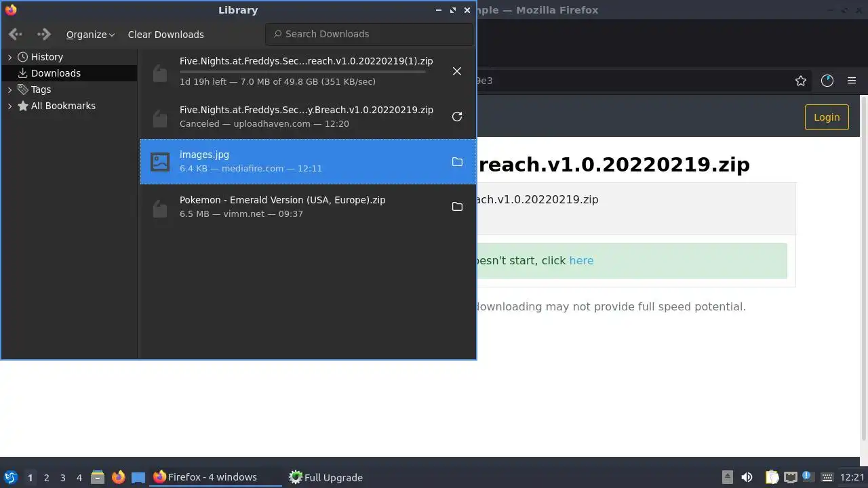
Task: Open the Firefox hamburger application menu
Action: click(852, 81)
